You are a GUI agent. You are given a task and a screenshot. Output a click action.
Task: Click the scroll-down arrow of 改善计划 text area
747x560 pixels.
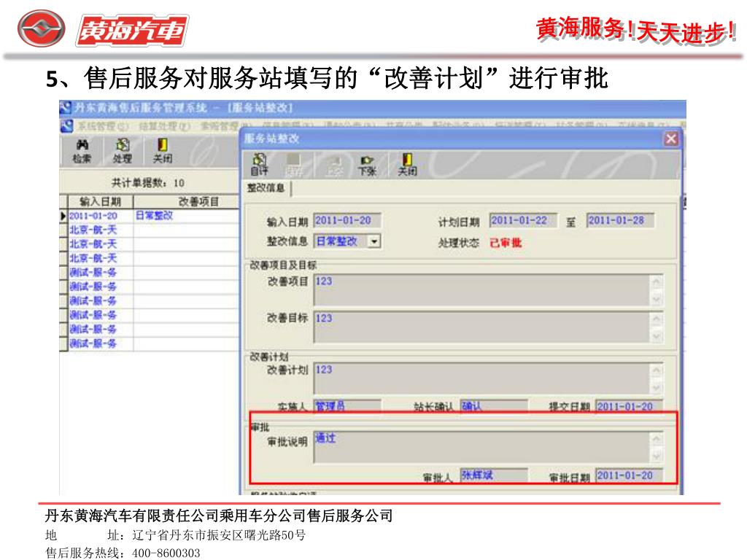coord(657,388)
